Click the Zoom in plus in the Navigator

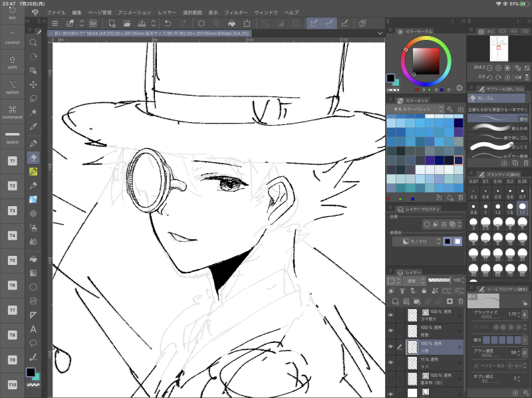tap(498, 68)
